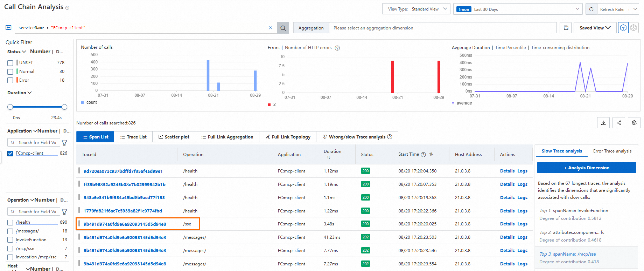The height and width of the screenshot is (271, 644).
Task: Click the right handle of Duration slider
Action: coord(64,107)
